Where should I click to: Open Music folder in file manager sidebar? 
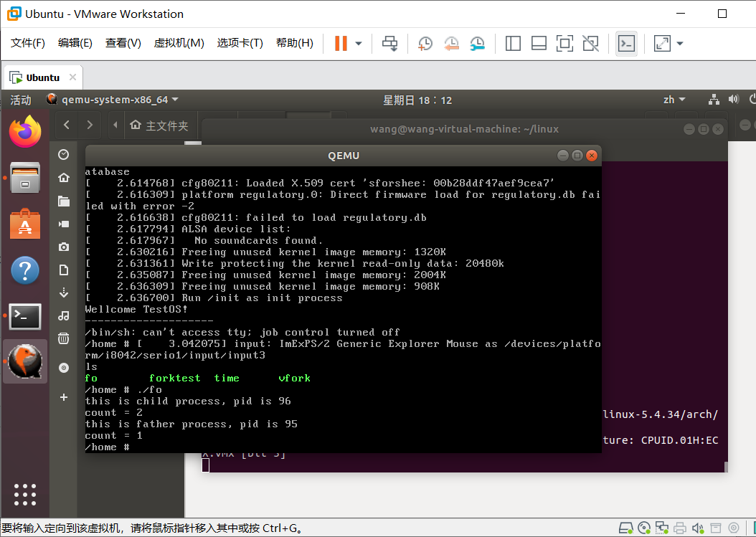click(x=64, y=315)
